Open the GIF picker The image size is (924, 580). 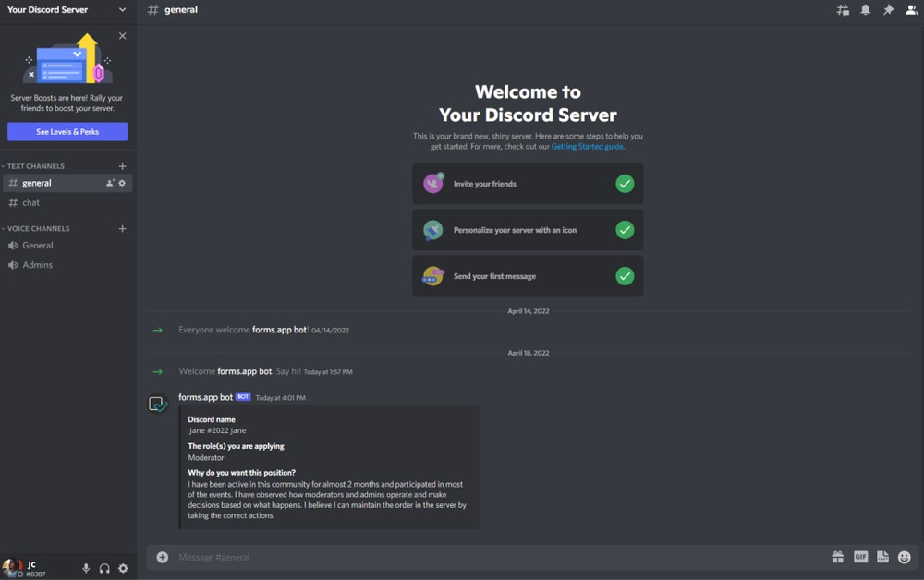click(x=860, y=557)
